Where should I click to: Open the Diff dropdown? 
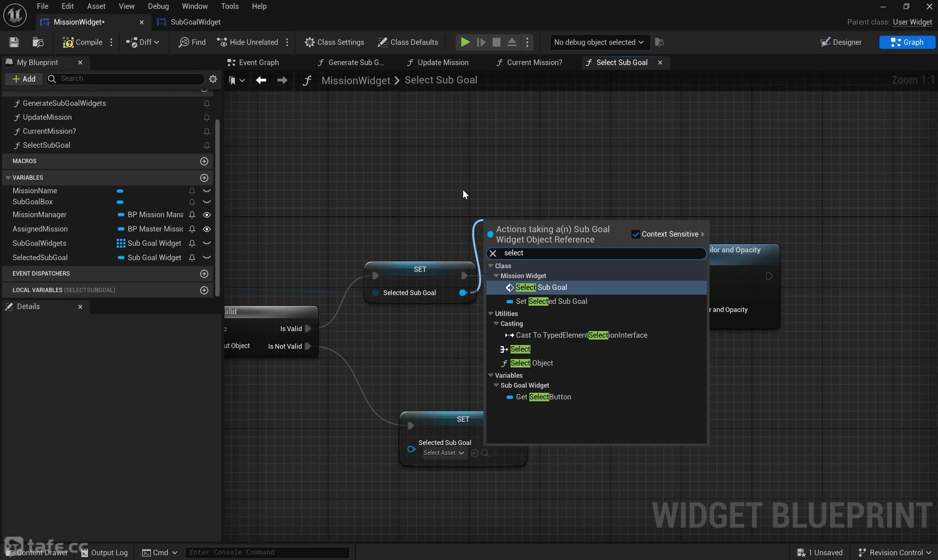pos(142,42)
